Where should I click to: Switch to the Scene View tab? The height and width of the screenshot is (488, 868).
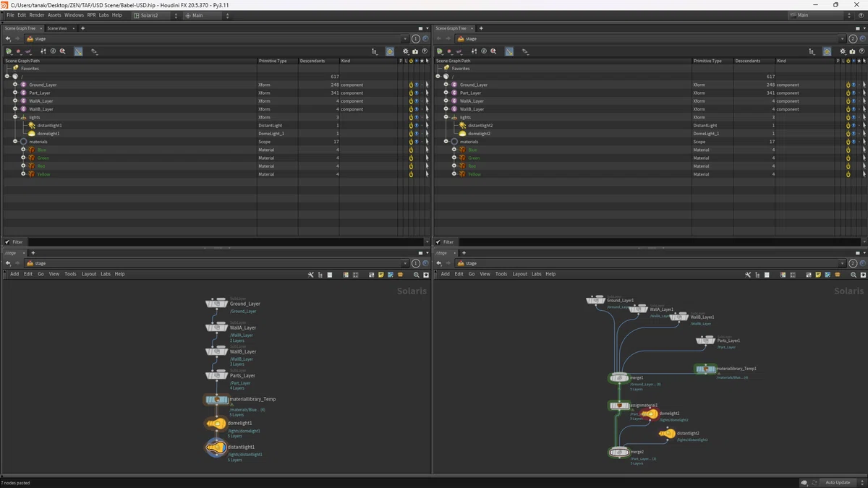pos(57,28)
